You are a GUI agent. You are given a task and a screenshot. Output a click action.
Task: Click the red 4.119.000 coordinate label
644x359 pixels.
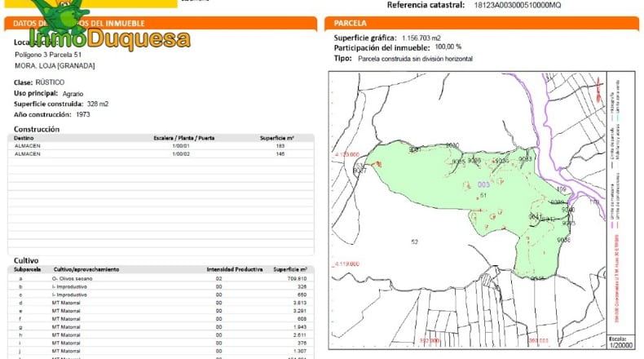click(x=347, y=264)
